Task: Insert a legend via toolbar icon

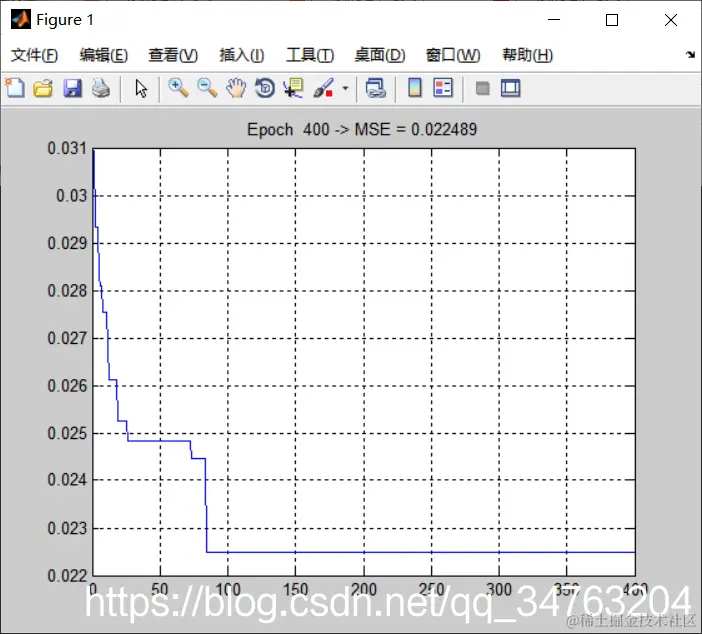Action: pos(443,88)
